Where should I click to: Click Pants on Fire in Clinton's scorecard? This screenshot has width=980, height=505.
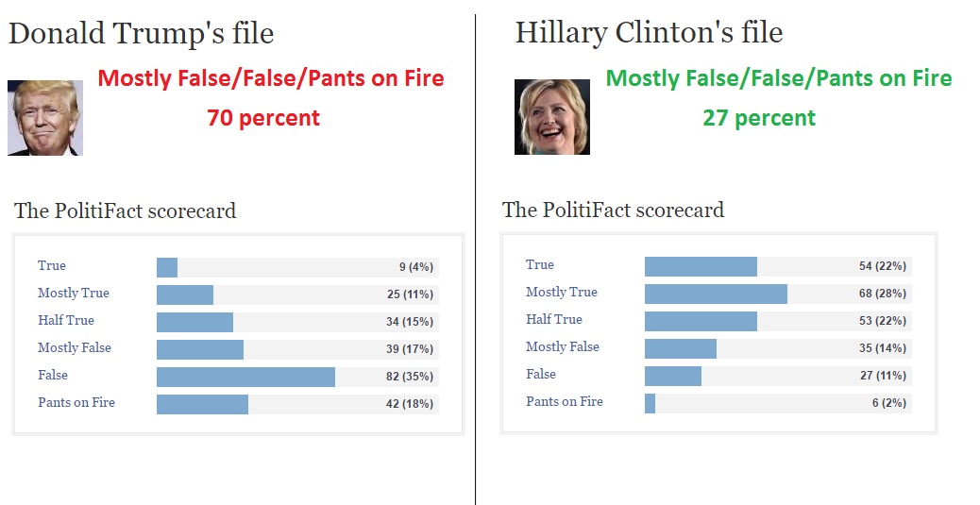[x=565, y=402]
